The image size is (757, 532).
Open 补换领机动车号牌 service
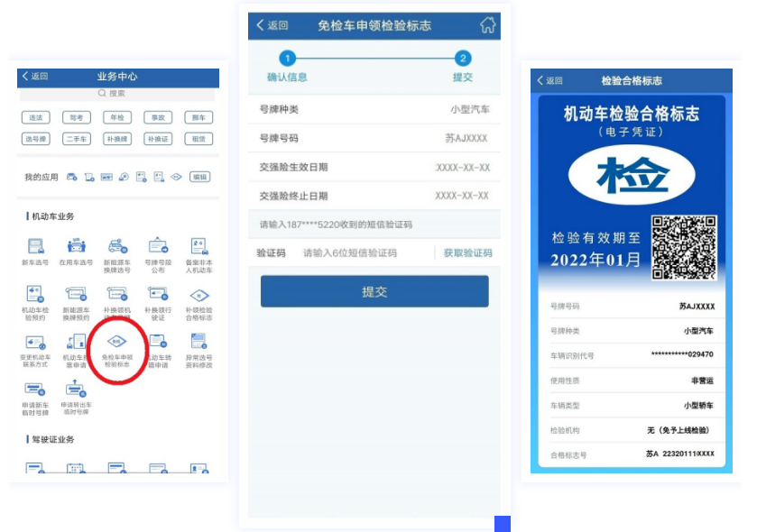click(x=117, y=301)
